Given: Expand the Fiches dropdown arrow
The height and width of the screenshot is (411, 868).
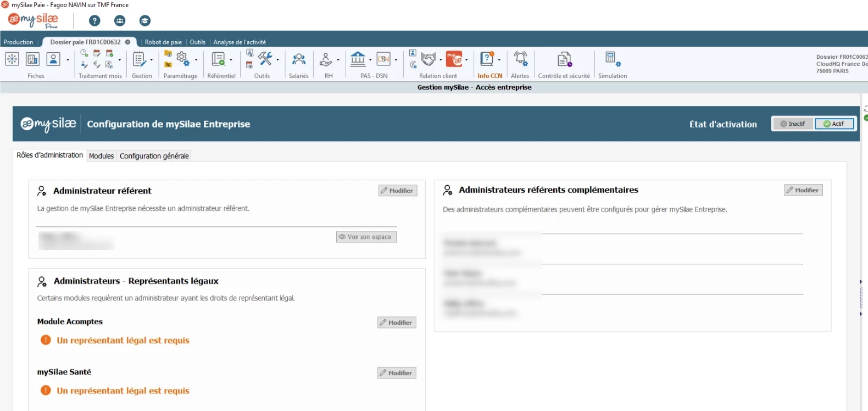Looking at the screenshot, I should (x=68, y=60).
